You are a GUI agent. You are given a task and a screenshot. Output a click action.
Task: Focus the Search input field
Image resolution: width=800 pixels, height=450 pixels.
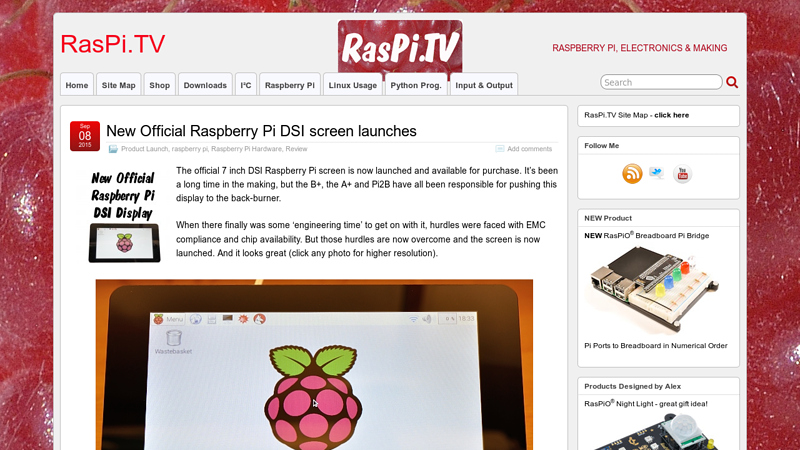pos(661,82)
